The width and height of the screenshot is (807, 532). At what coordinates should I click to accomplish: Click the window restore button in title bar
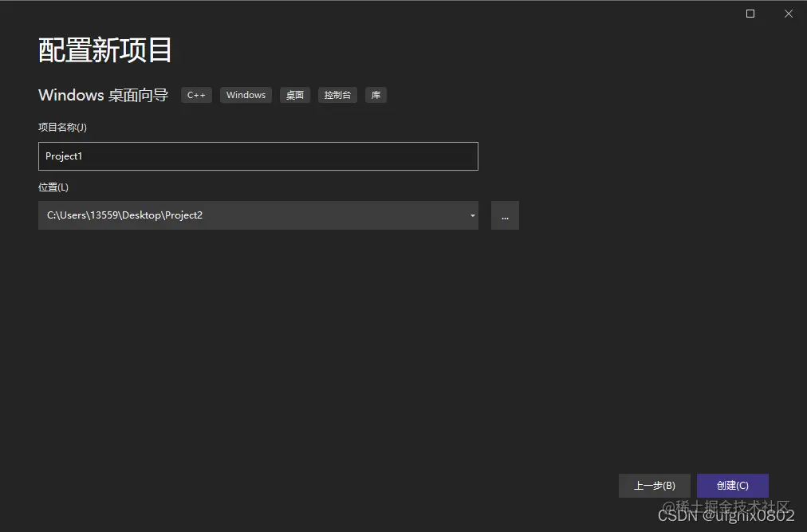(750, 14)
